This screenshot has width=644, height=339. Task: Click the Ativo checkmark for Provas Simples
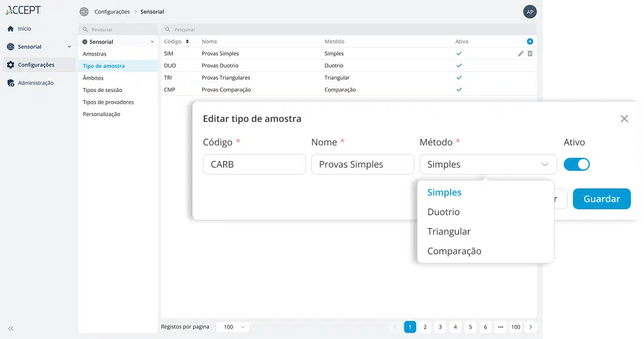click(x=459, y=53)
